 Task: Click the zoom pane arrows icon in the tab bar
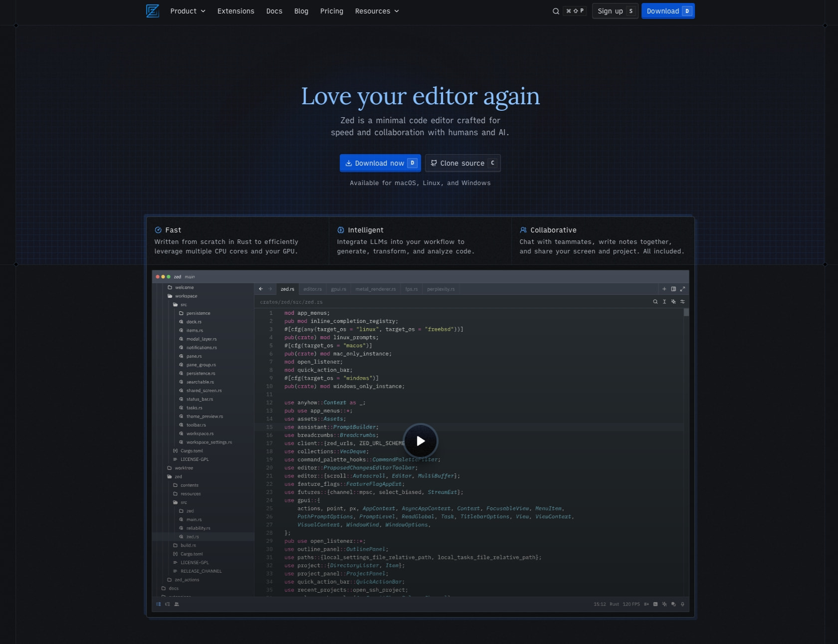click(682, 289)
